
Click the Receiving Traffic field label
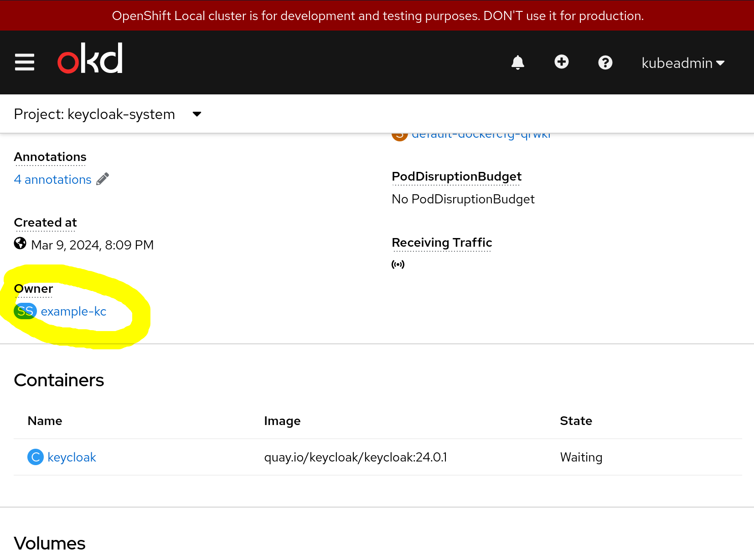pyautogui.click(x=441, y=243)
